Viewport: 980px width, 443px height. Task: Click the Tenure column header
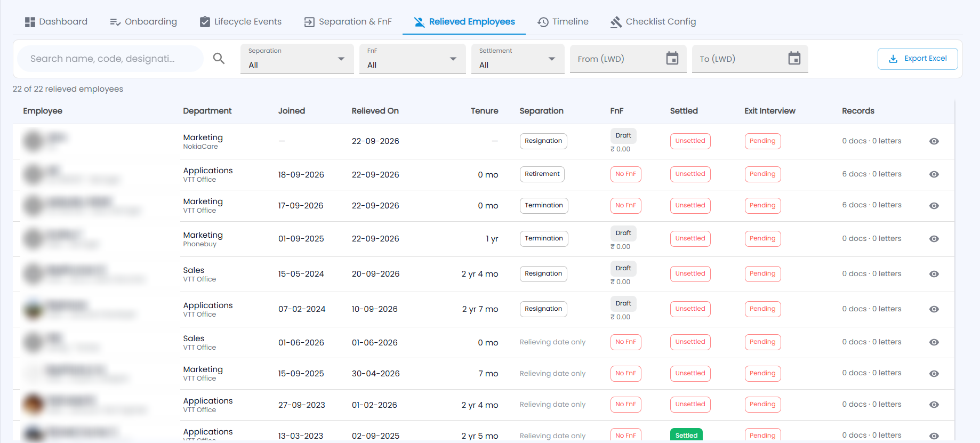[x=484, y=111]
